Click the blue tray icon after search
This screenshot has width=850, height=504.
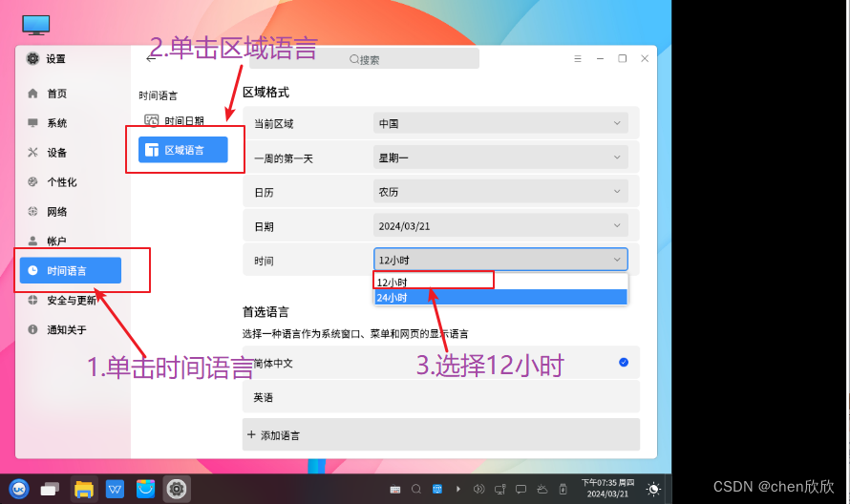437,490
